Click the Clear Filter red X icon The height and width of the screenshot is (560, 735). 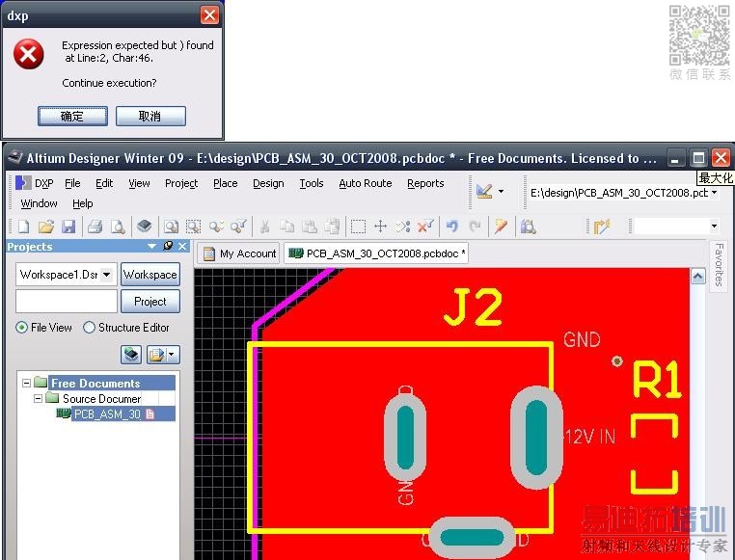pos(425,227)
